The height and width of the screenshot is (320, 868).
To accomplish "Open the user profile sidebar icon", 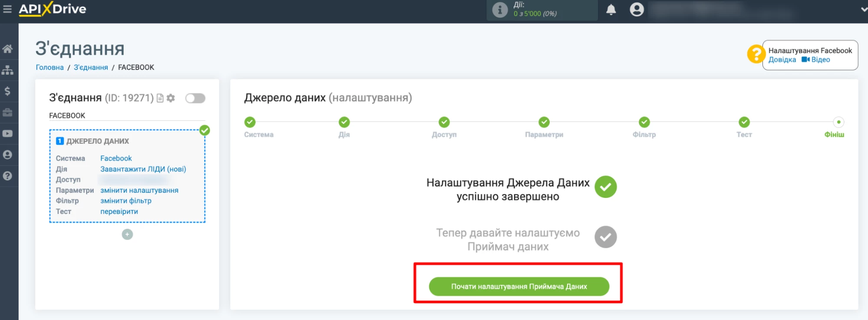I will coord(7,155).
